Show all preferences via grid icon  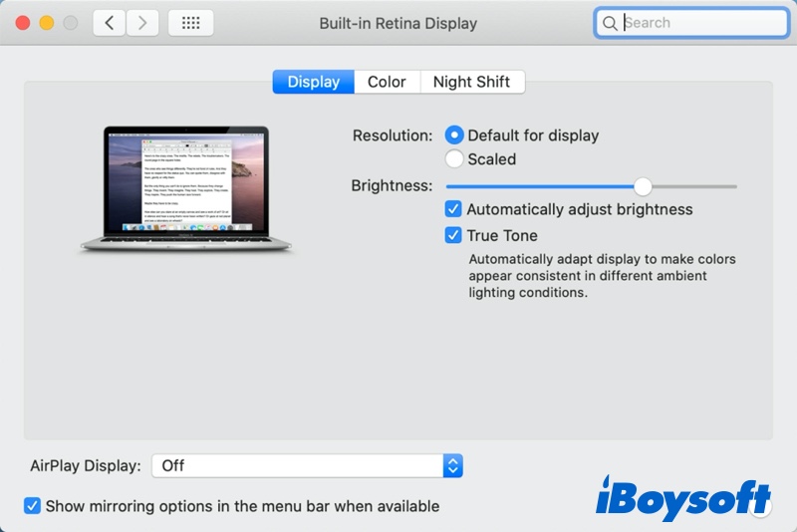point(190,23)
